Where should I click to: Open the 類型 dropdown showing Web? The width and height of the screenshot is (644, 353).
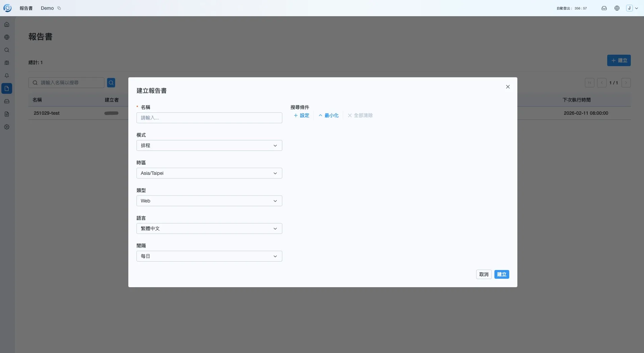pos(209,201)
